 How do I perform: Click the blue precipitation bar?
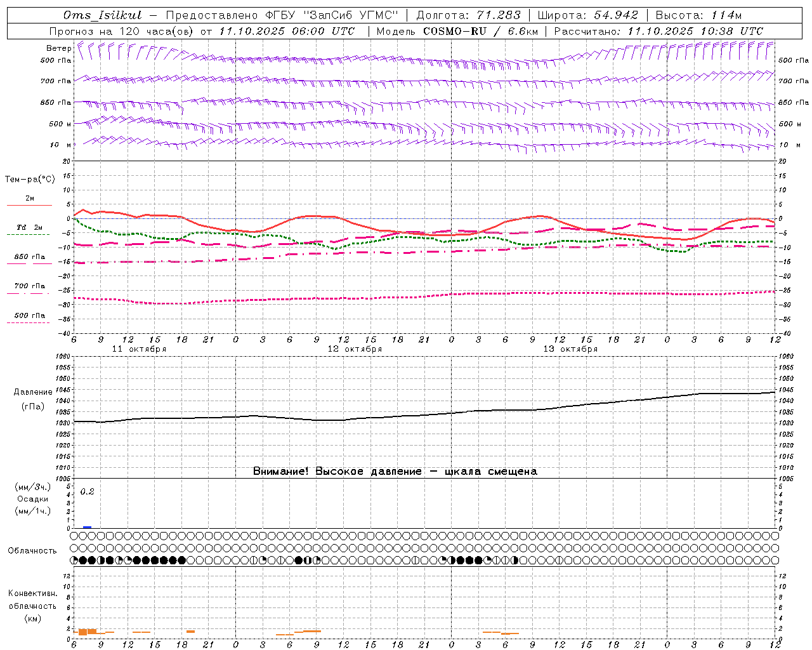pyautogui.click(x=87, y=527)
